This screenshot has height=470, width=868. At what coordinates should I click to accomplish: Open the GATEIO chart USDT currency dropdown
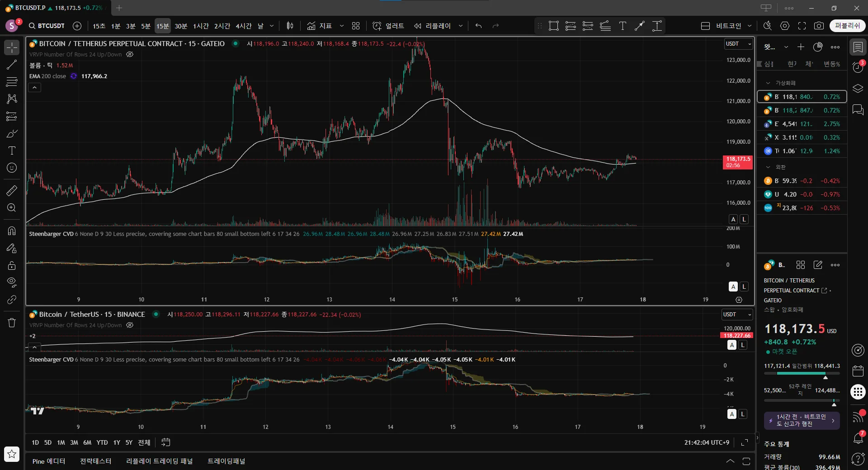click(x=738, y=44)
